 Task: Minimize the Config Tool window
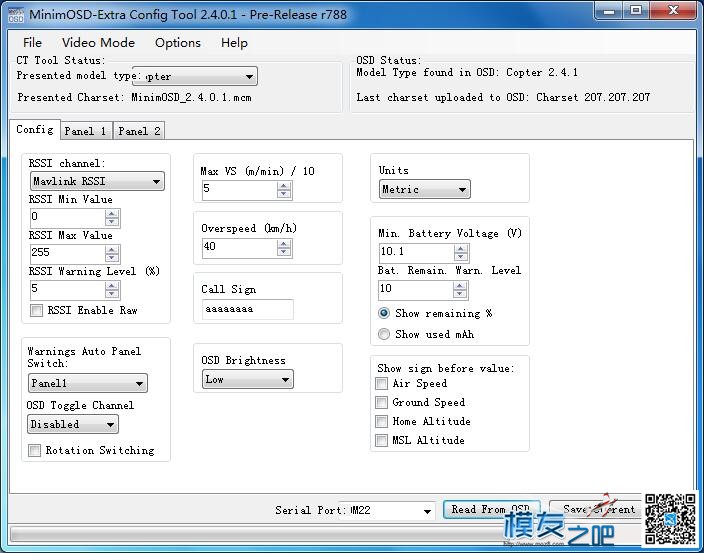click(x=610, y=11)
